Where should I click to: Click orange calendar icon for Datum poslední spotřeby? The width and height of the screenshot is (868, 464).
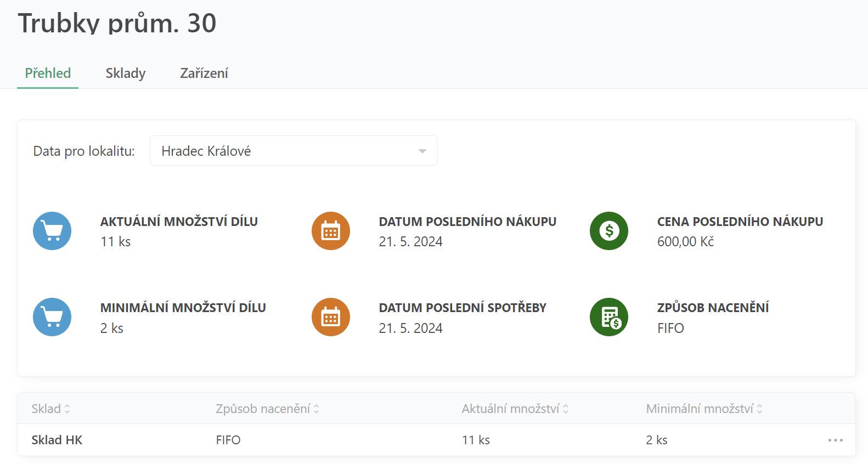pyautogui.click(x=331, y=317)
